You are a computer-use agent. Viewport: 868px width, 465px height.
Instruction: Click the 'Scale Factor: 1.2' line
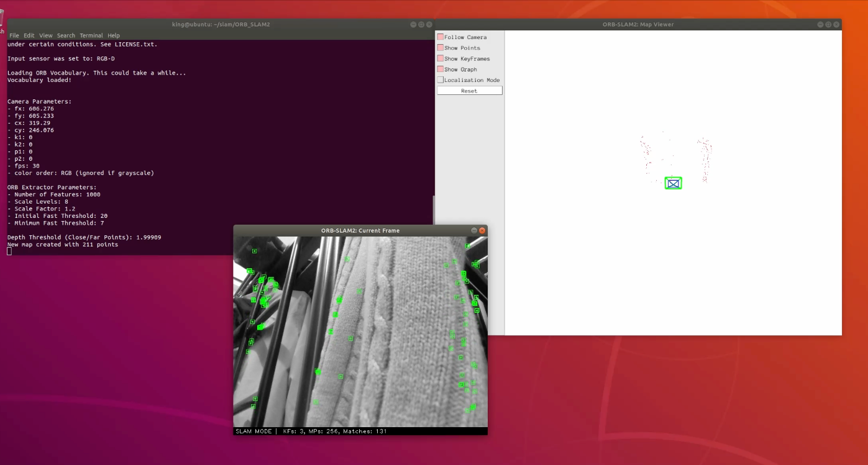tap(42, 209)
